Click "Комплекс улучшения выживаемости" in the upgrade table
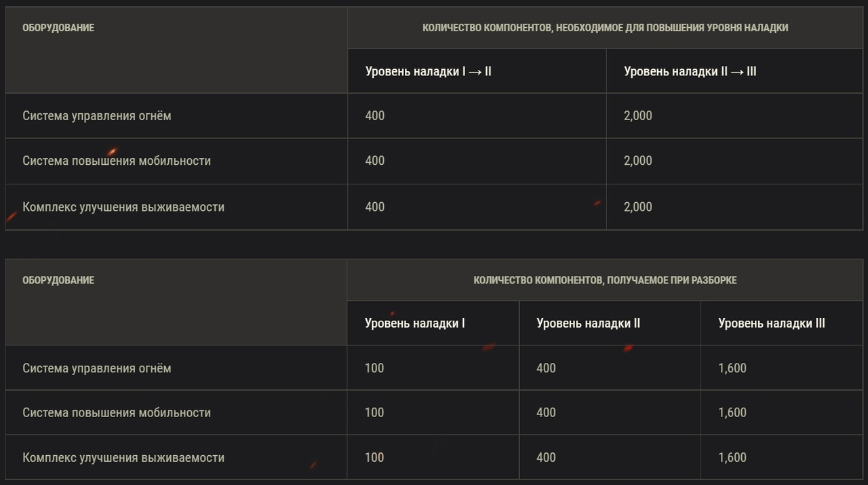This screenshot has height=485, width=868. click(123, 207)
